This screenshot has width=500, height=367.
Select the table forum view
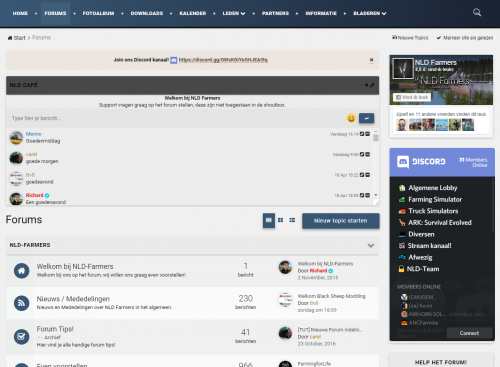coord(269,220)
